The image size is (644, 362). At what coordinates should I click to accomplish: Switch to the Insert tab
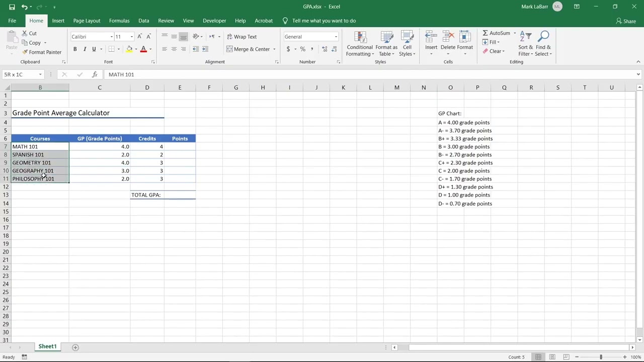(x=58, y=21)
